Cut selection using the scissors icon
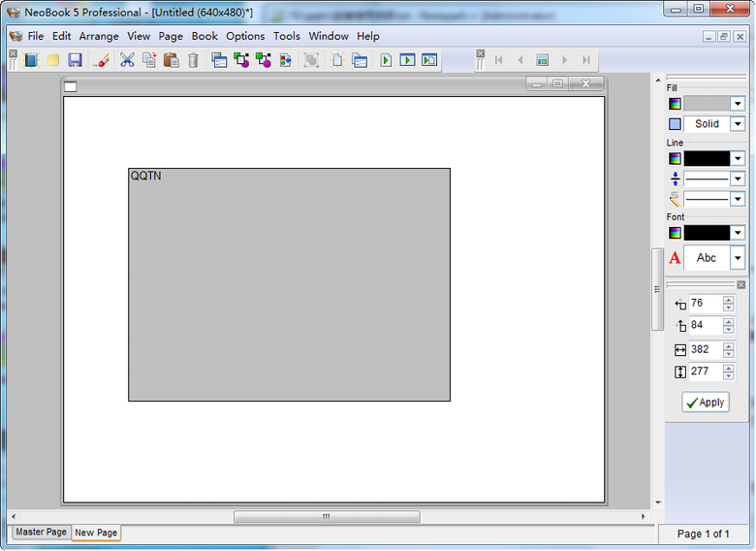 127,60
